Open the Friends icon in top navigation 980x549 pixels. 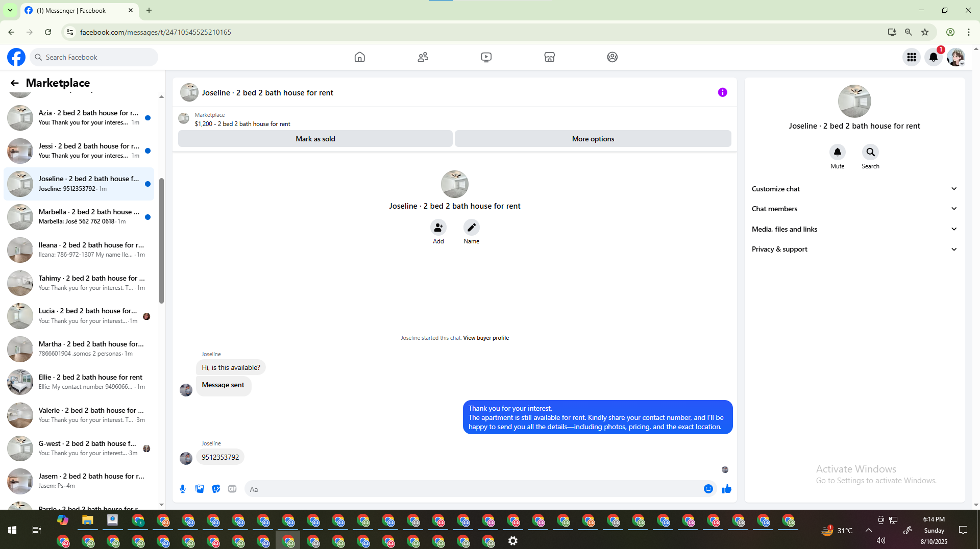(x=423, y=57)
